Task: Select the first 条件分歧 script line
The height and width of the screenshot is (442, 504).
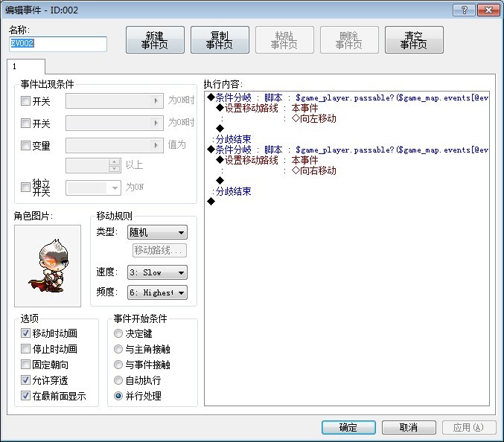Action: (x=347, y=97)
